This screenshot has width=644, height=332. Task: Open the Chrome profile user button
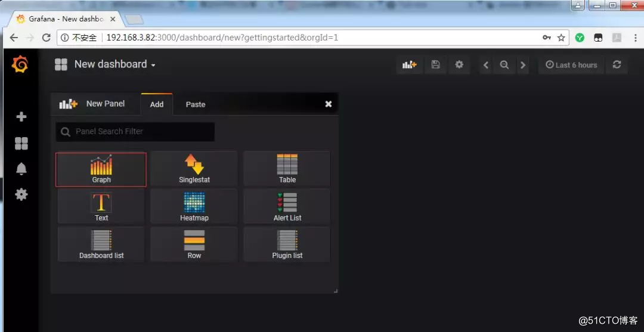(x=578, y=5)
